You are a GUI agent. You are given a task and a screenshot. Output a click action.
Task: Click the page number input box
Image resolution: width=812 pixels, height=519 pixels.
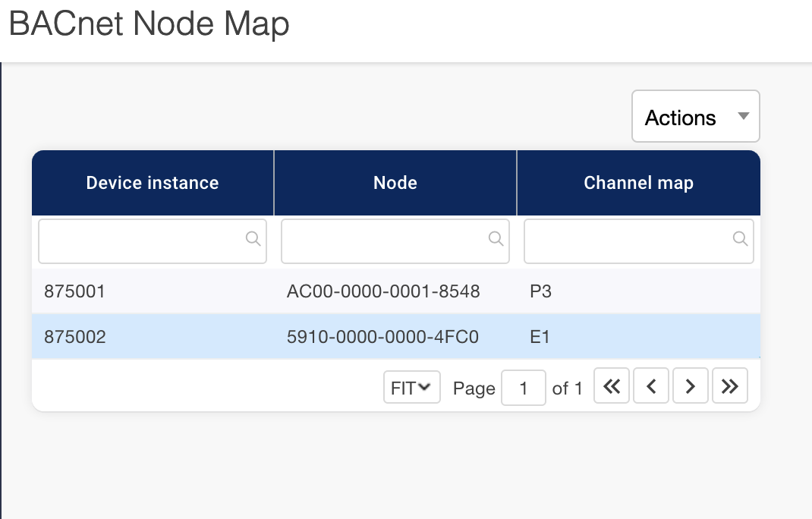(x=524, y=388)
